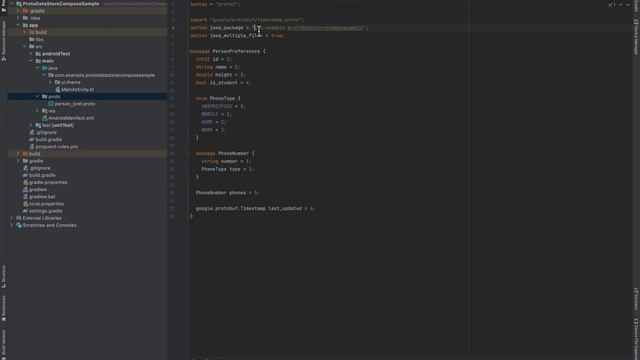Collapse the main source folder
This screenshot has height=360, width=640.
pyautogui.click(x=31, y=61)
